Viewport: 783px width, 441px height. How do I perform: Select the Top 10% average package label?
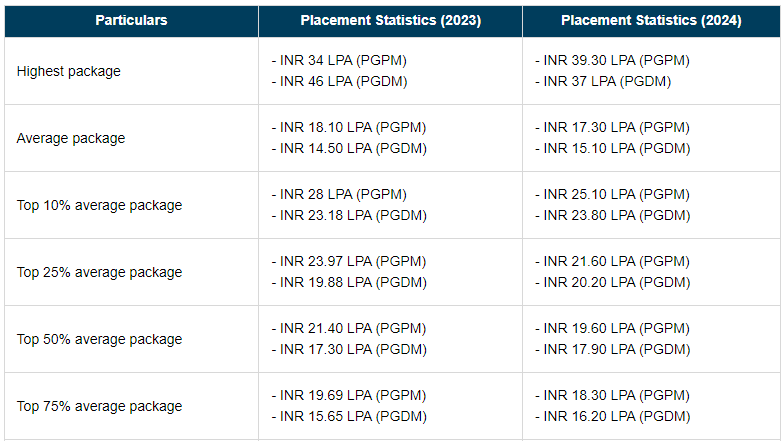coord(99,205)
